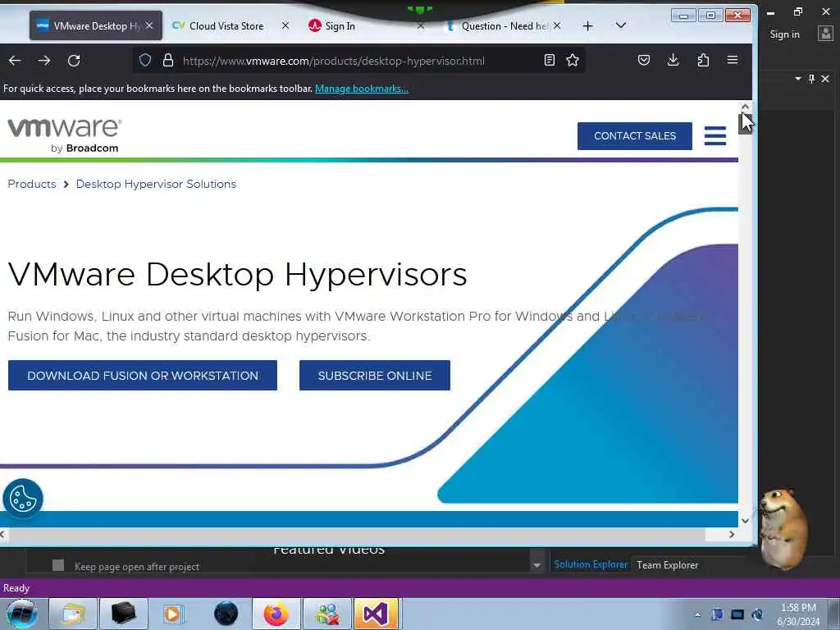Save page to Pocket icon
This screenshot has height=630, width=840.
644,60
